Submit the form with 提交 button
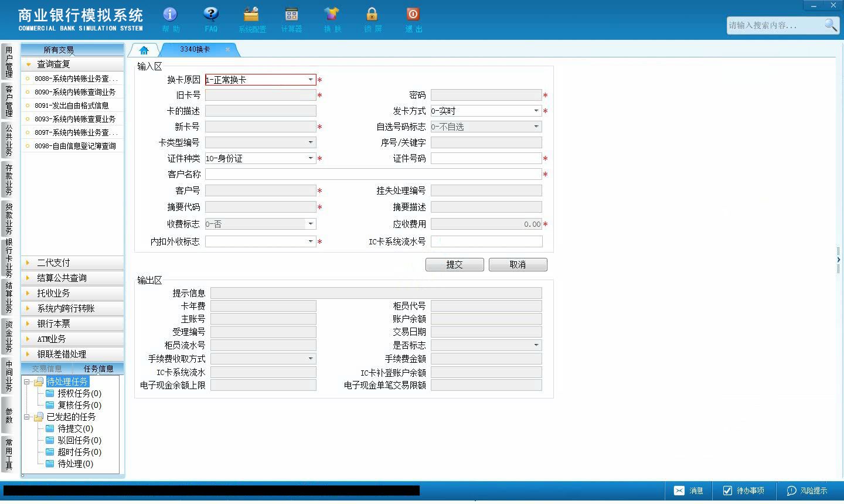844x504 pixels. tap(455, 264)
